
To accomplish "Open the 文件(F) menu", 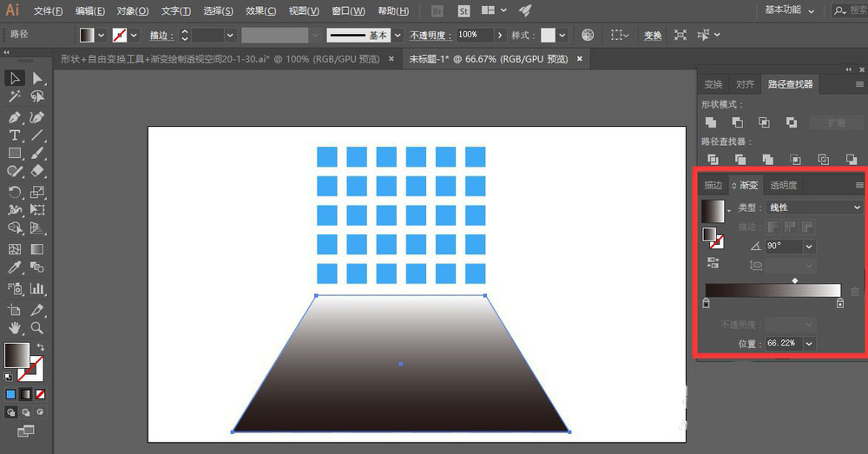I will click(48, 11).
